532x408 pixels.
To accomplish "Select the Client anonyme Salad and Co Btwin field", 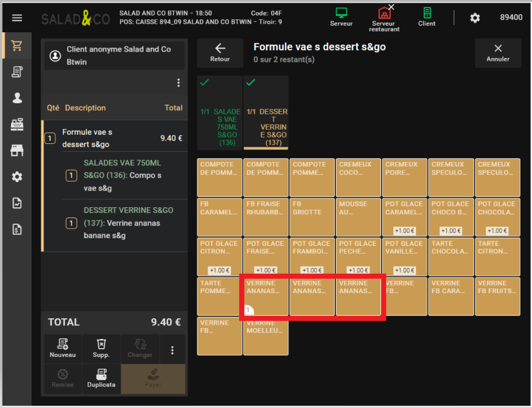I will [115, 56].
